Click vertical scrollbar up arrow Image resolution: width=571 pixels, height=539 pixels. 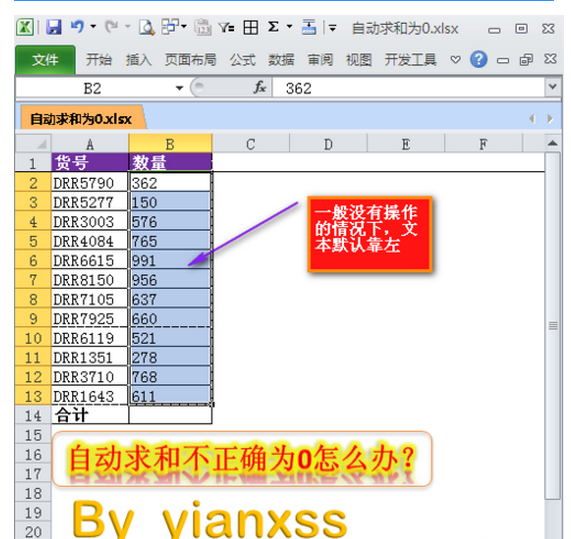click(x=552, y=143)
